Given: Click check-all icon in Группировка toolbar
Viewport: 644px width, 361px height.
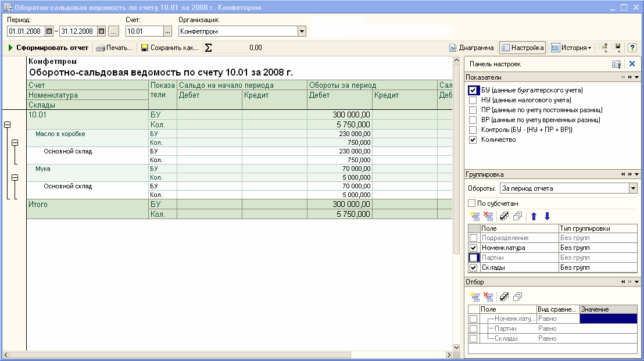Looking at the screenshot, I should [505, 216].
